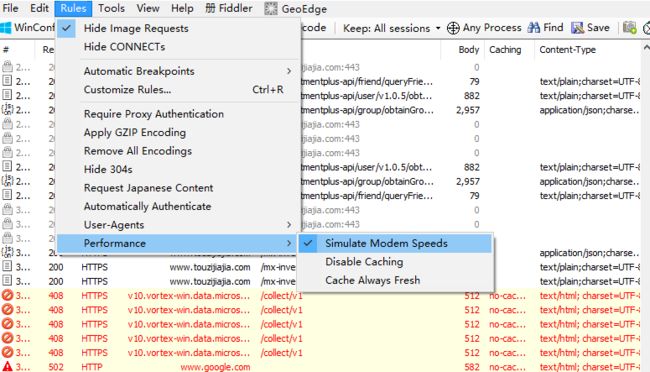Click the screenshot camera icon right of Save

[629, 28]
